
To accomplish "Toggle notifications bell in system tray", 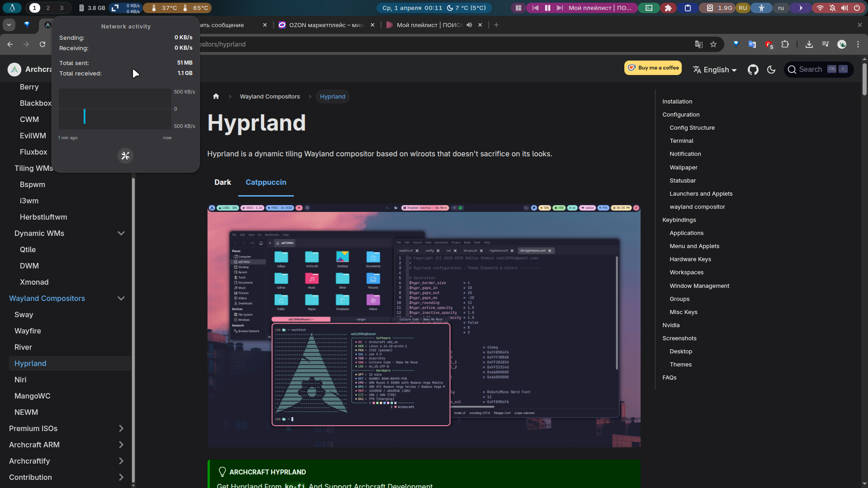I will click(832, 8).
